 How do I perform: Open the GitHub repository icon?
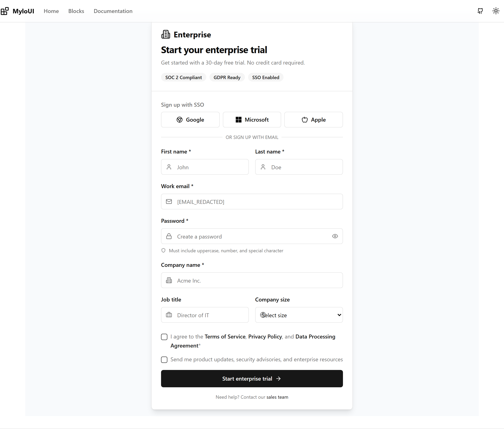coord(480,11)
